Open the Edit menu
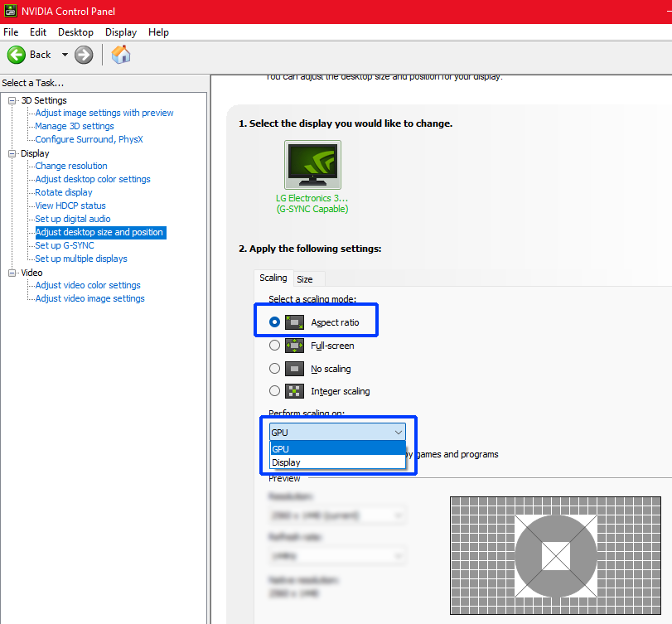This screenshot has width=672, height=624. [38, 32]
